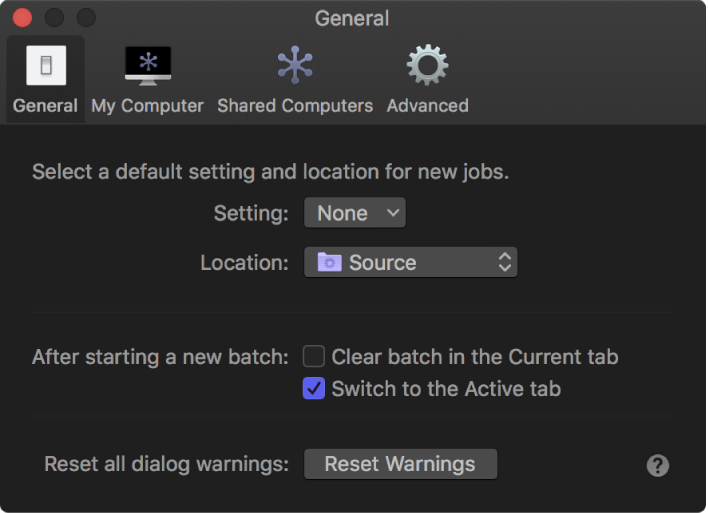Uncheck Switch to the Active tab
The width and height of the screenshot is (708, 513).
point(314,389)
